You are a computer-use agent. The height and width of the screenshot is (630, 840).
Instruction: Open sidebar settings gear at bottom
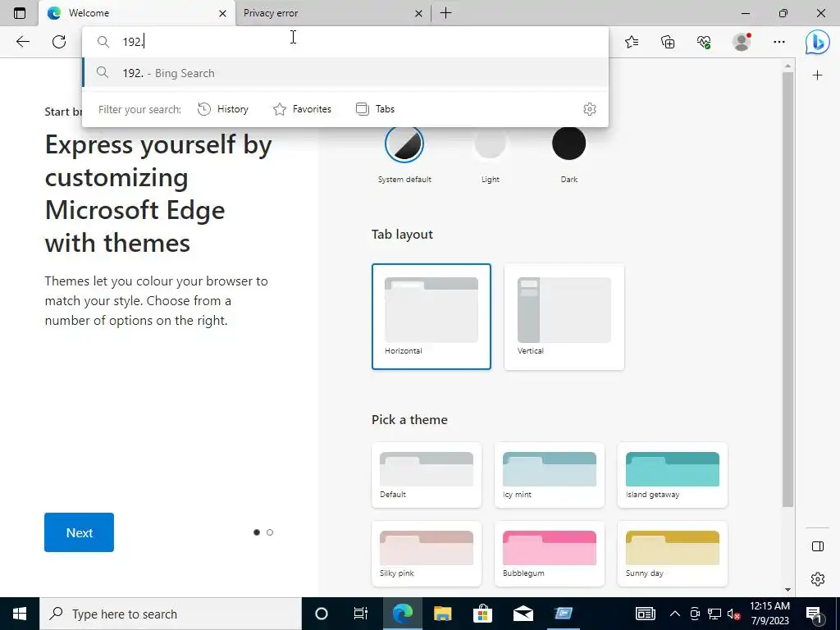818,579
